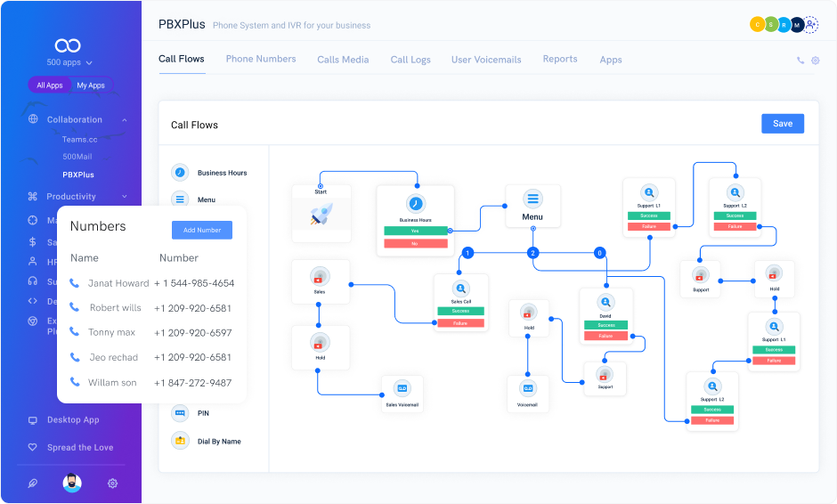Click the Dial By Name icon
This screenshot has height=504, width=837.
click(x=180, y=441)
